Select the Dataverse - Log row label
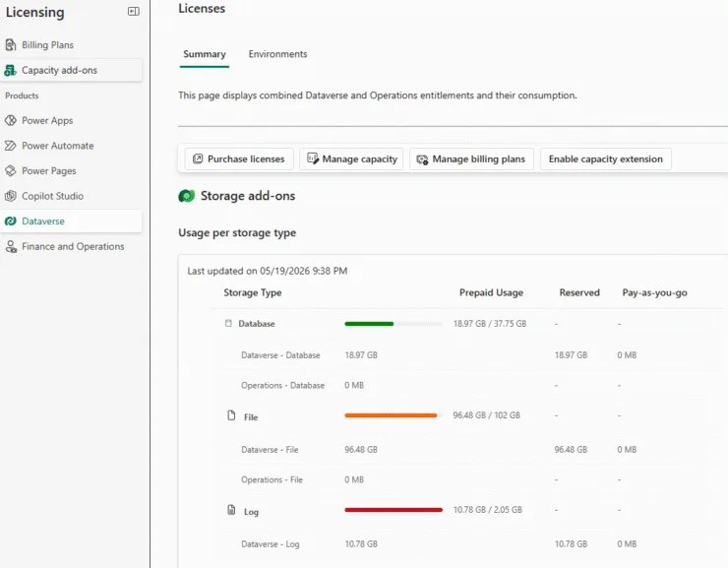 271,543
